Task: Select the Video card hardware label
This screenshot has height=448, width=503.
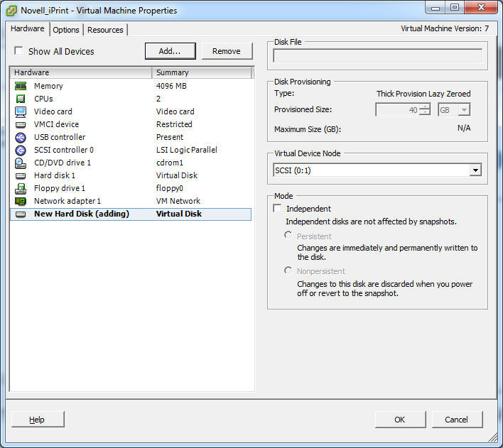Action: (x=53, y=111)
